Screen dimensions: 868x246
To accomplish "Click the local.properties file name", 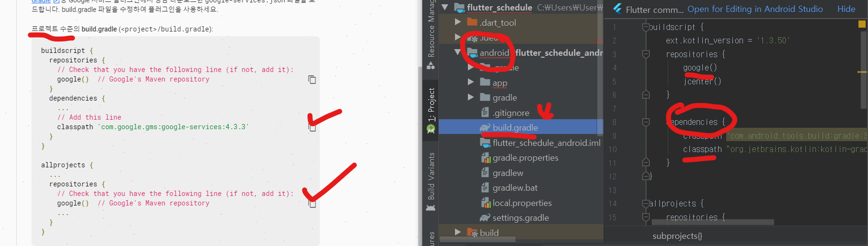I will [x=522, y=203].
